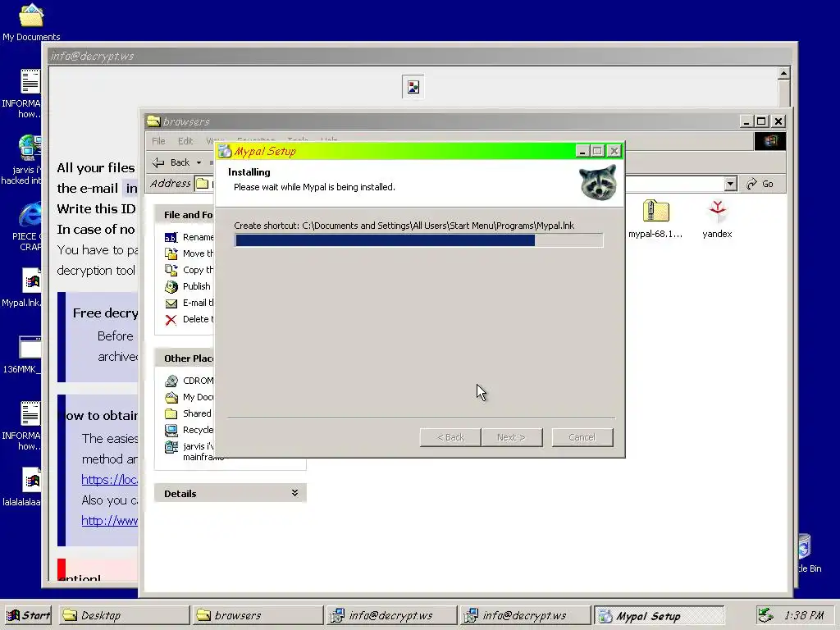Click the Other Places panel header
840x630 pixels.
[x=186, y=358]
